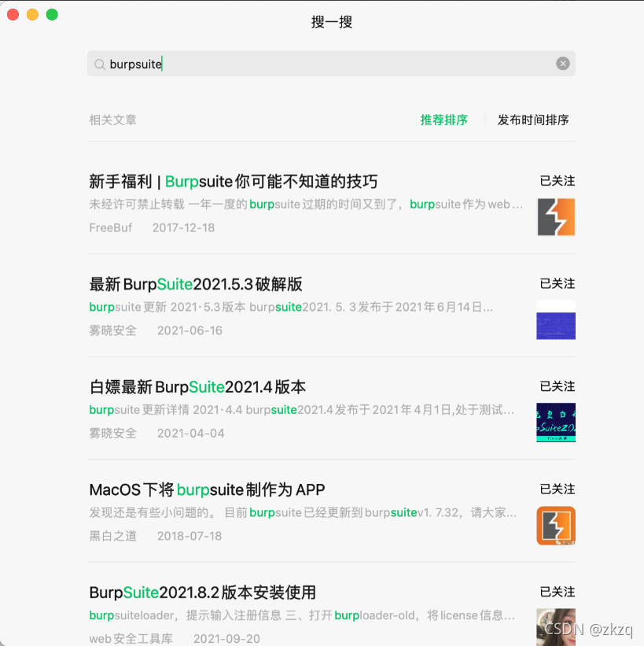The width and height of the screenshot is (644, 646).
Task: Open article BurpSuite2021.8.2版本安装使用
Action: [202, 592]
